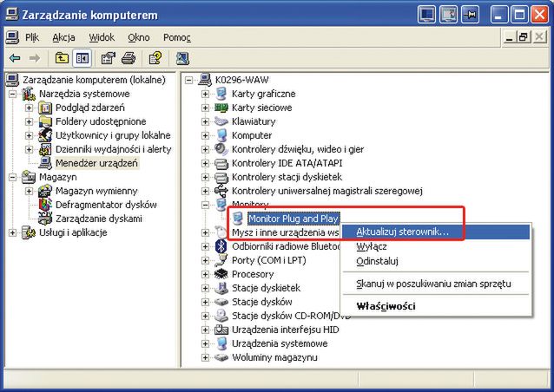Click the Stacje dysków CD-ROM icon
This screenshot has height=392, width=554.
pos(221,316)
